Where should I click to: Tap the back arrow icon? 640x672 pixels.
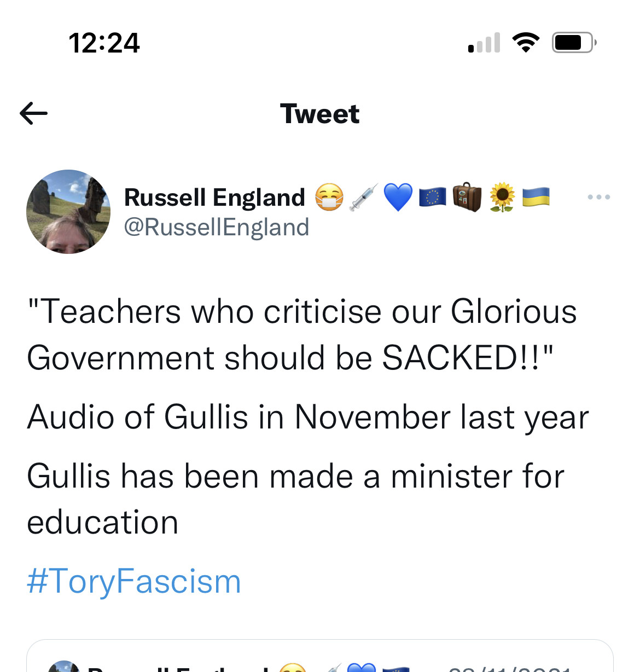pyautogui.click(x=33, y=114)
